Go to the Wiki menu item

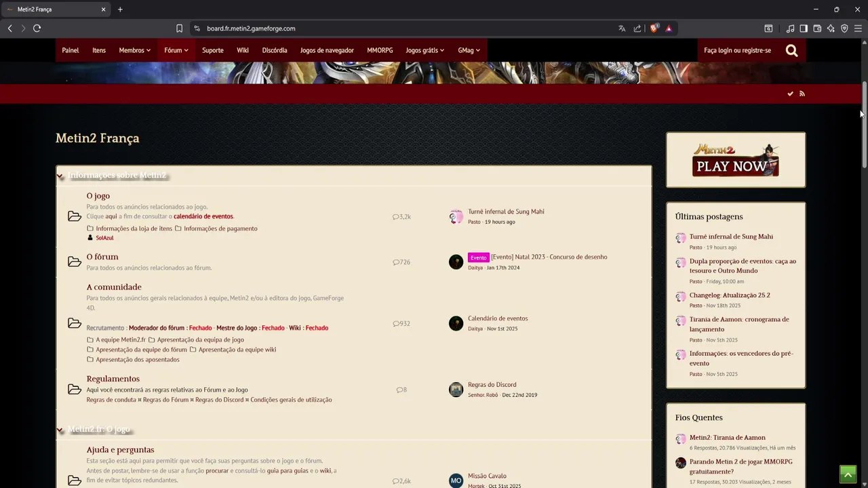(x=243, y=50)
